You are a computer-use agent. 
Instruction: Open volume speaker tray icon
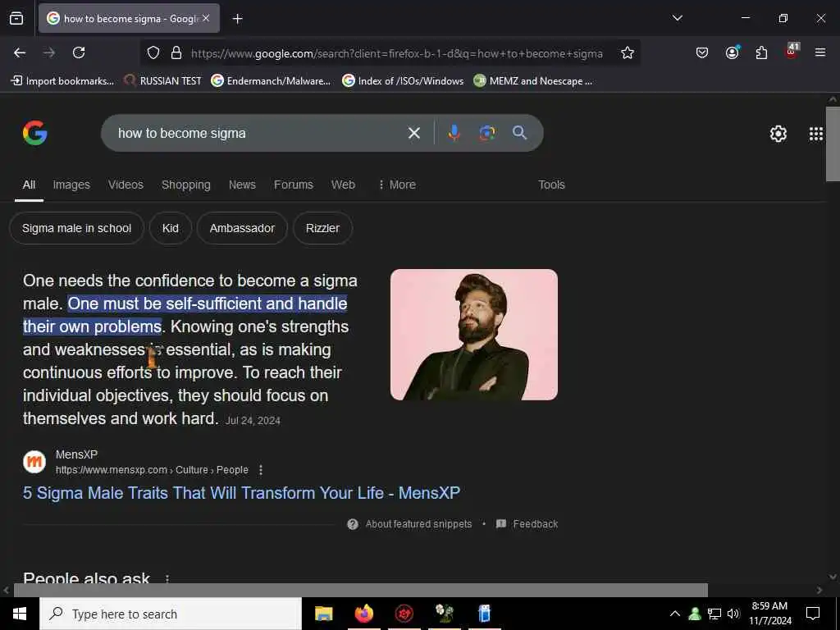click(733, 614)
